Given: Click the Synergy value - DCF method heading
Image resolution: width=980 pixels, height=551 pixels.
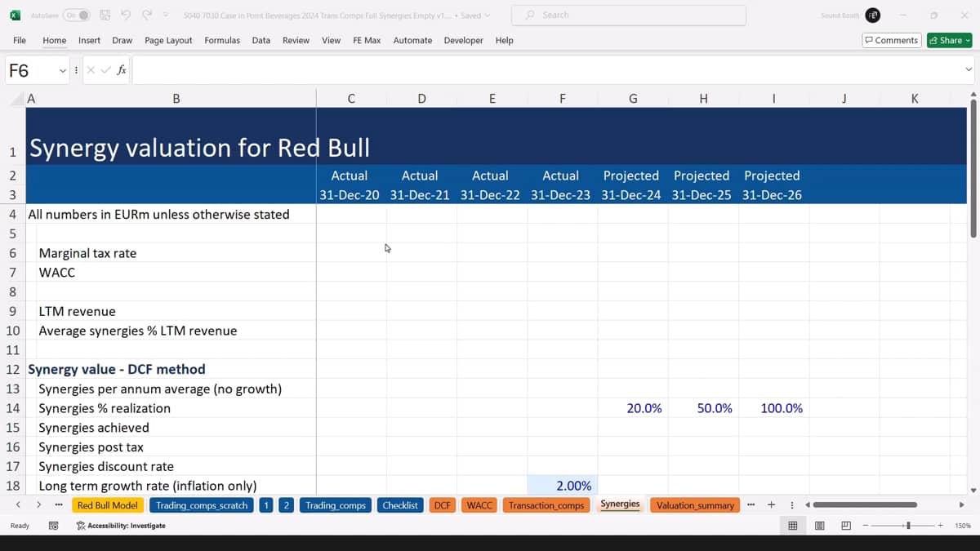Looking at the screenshot, I should click(x=117, y=369).
